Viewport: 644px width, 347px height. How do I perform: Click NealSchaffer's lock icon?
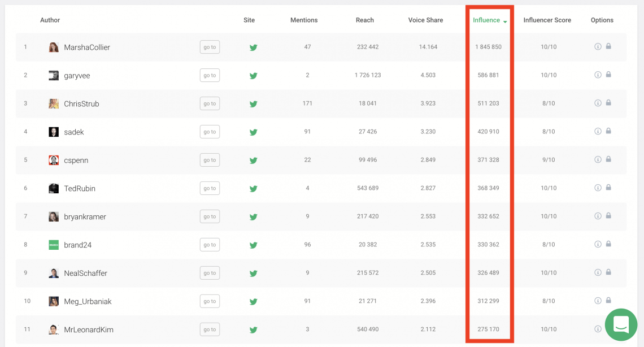pos(608,272)
